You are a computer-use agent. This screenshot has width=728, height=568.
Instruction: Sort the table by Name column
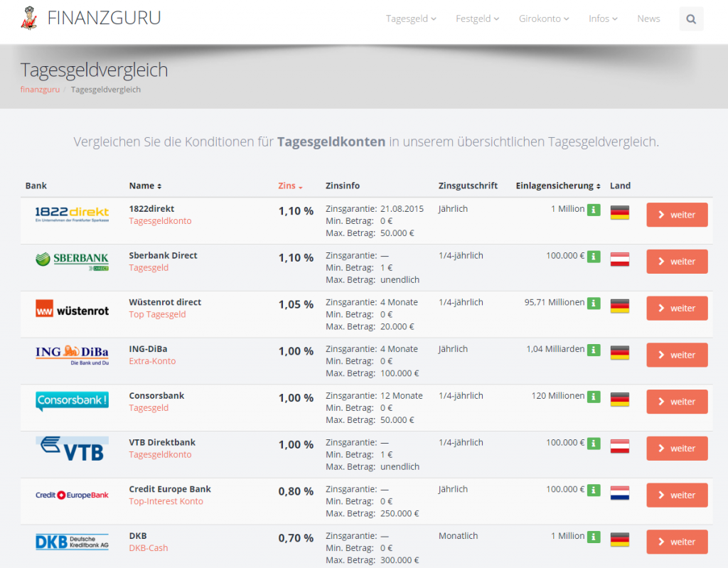pyautogui.click(x=145, y=186)
